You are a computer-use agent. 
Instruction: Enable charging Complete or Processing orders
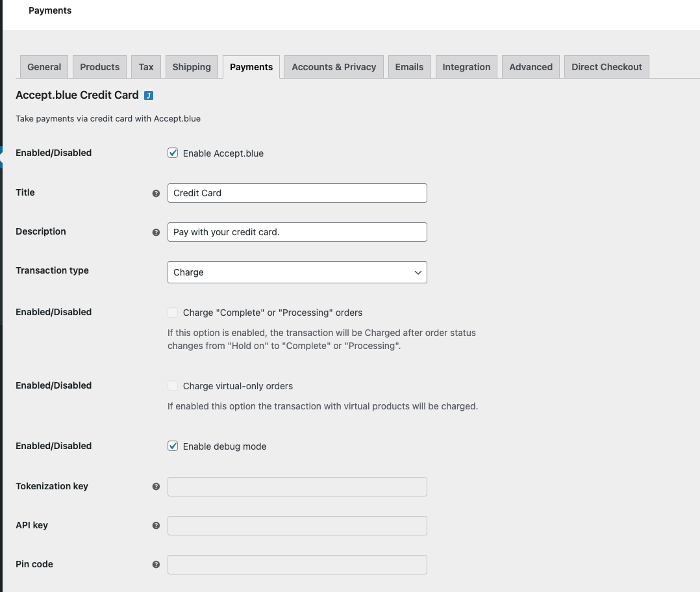tap(173, 313)
